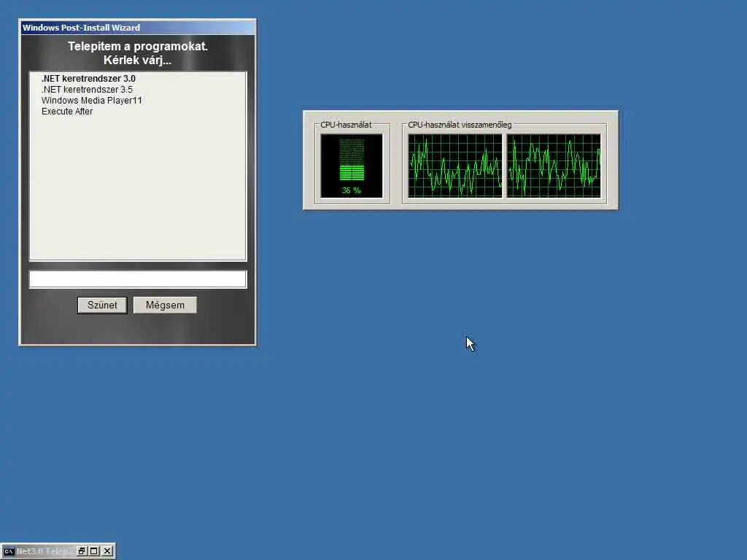Click the Szünet button

click(102, 306)
